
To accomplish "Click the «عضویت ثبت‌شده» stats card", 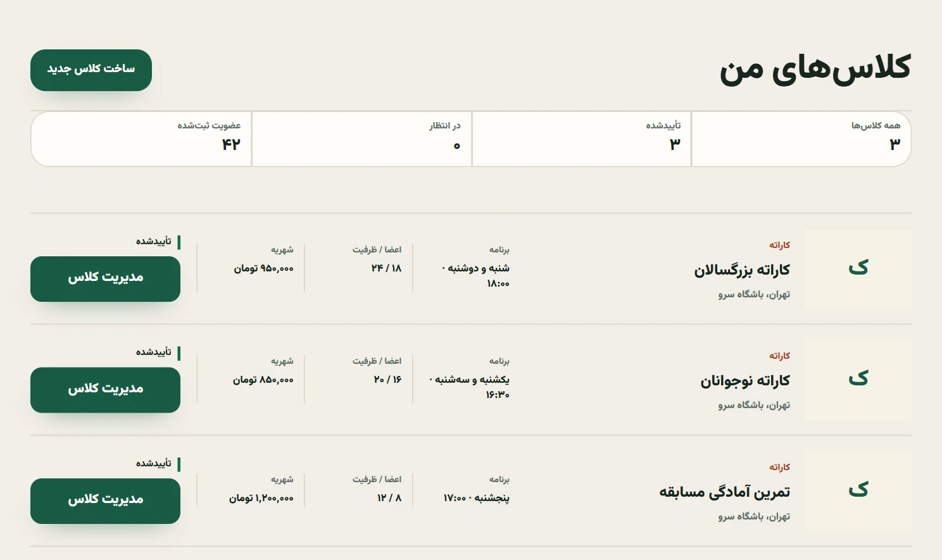I will click(x=141, y=139).
